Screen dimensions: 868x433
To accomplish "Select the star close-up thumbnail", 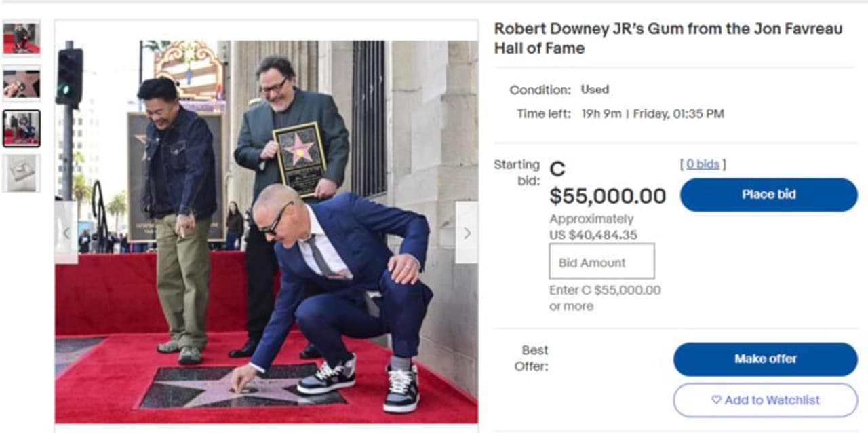I will point(22,83).
